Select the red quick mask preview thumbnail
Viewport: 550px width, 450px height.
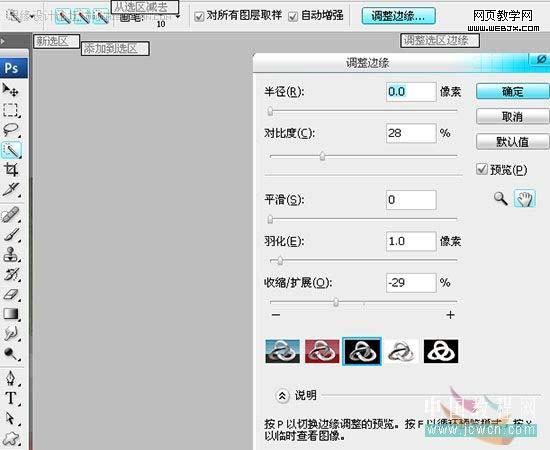322,351
